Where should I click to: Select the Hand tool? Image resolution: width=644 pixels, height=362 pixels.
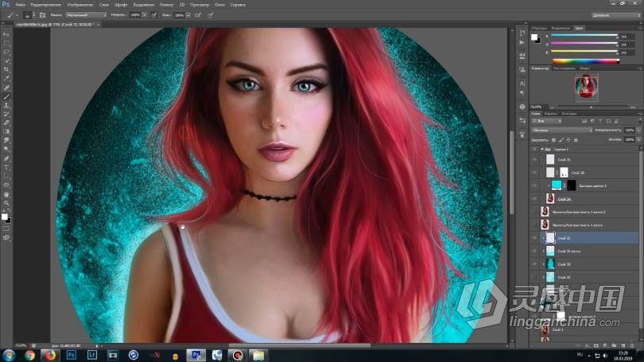(x=6, y=194)
